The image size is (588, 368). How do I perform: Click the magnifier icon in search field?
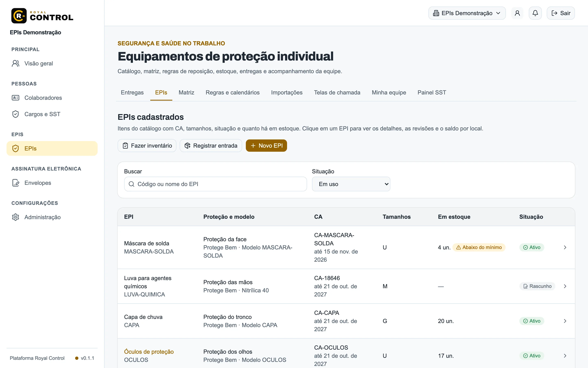(x=131, y=184)
